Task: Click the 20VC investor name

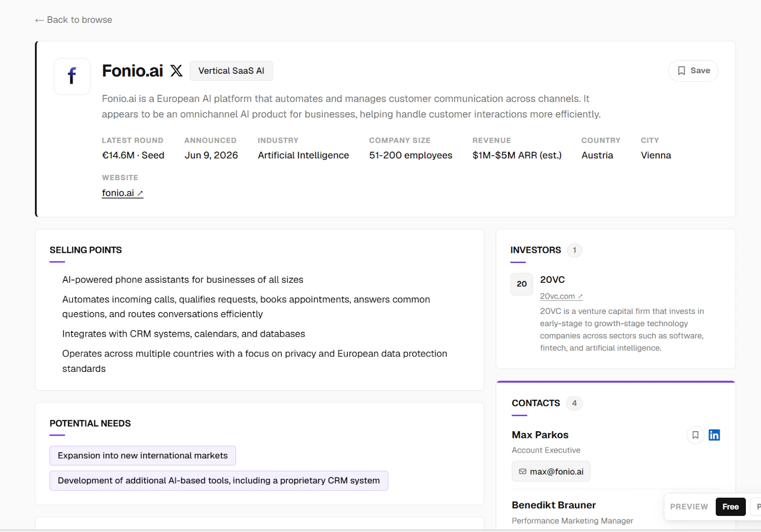Action: click(x=552, y=280)
